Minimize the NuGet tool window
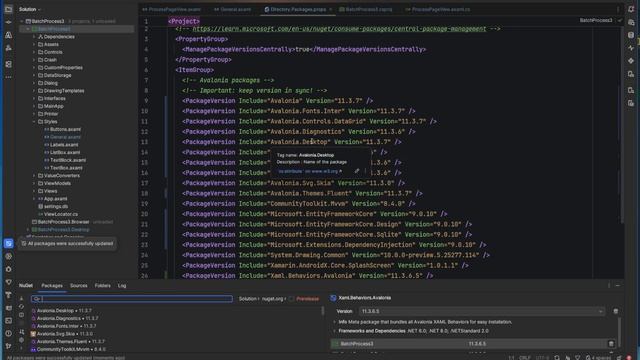The height and width of the screenshot is (360, 640). pyautogui.click(x=618, y=286)
